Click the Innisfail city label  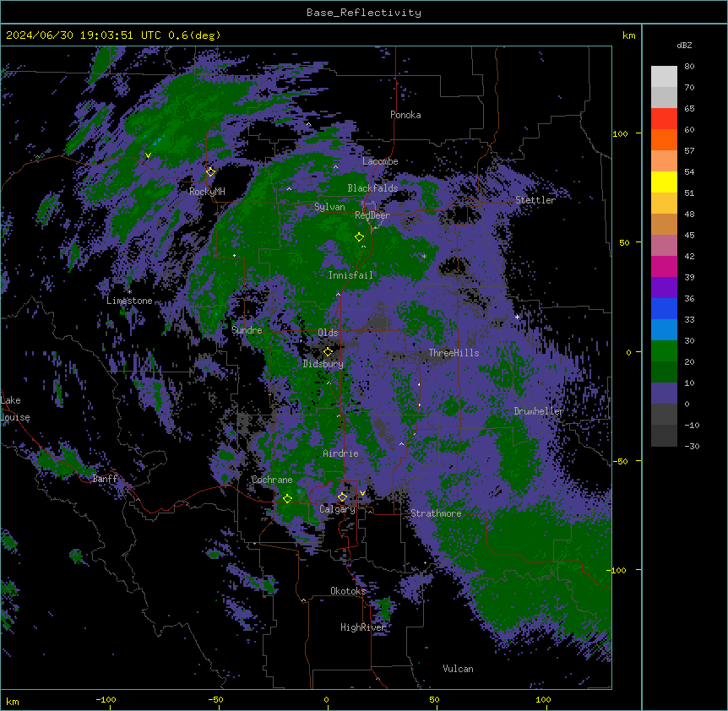pos(350,275)
